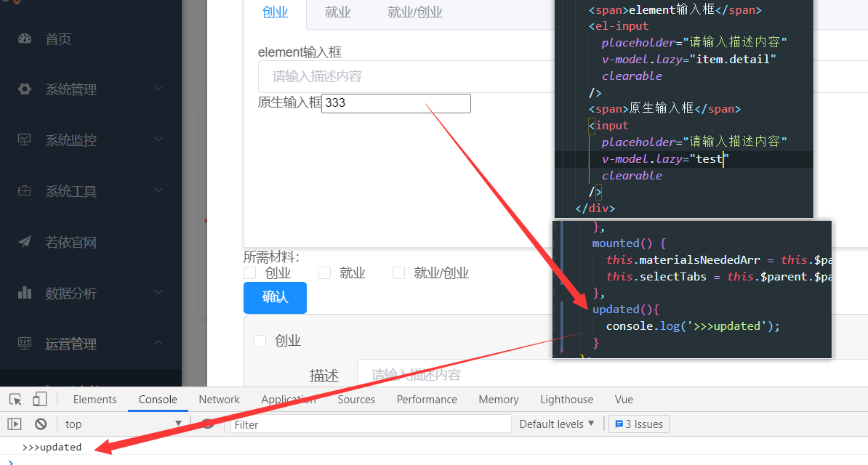Open the 3 Issues panel
Screen dimensions: 868x465
pos(638,424)
